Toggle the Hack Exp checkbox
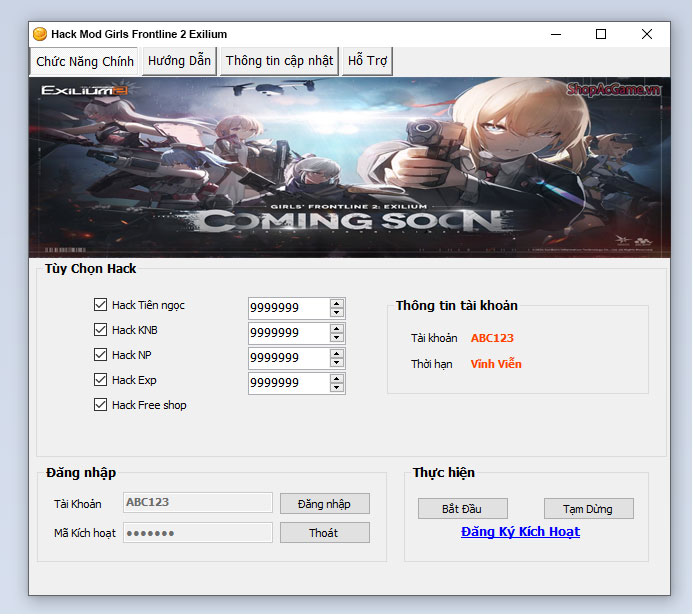 (100, 380)
